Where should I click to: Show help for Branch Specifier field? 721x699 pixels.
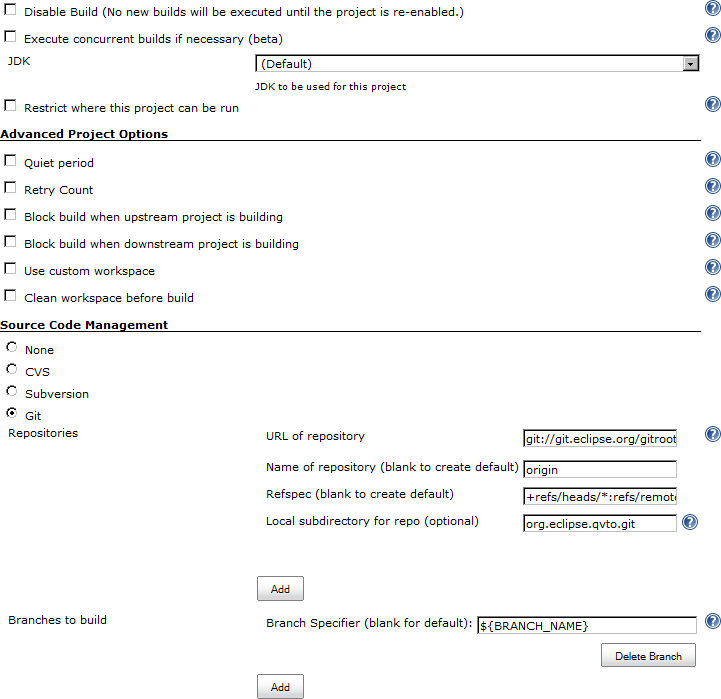pyautogui.click(x=713, y=621)
